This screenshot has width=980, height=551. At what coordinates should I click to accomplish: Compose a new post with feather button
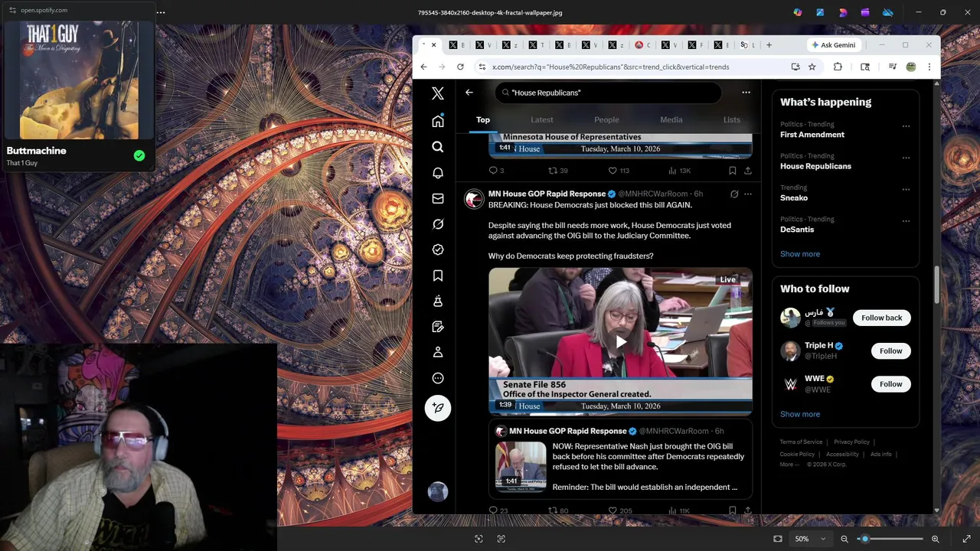(x=438, y=408)
